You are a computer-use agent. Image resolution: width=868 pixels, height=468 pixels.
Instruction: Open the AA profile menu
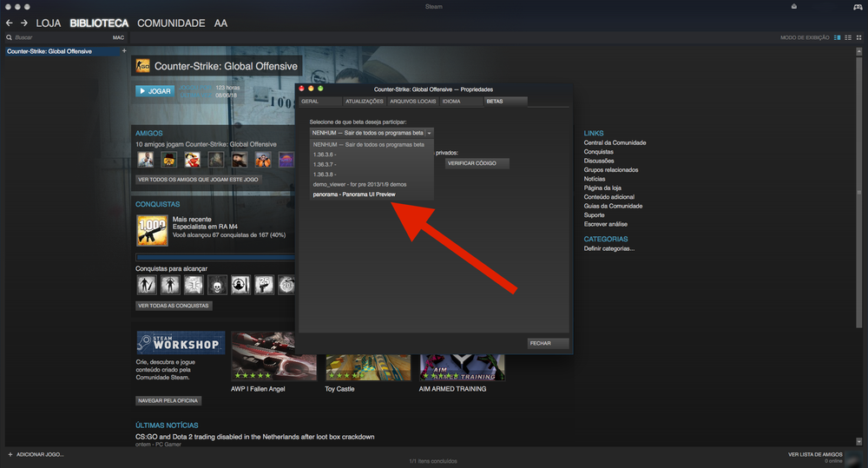(x=220, y=23)
